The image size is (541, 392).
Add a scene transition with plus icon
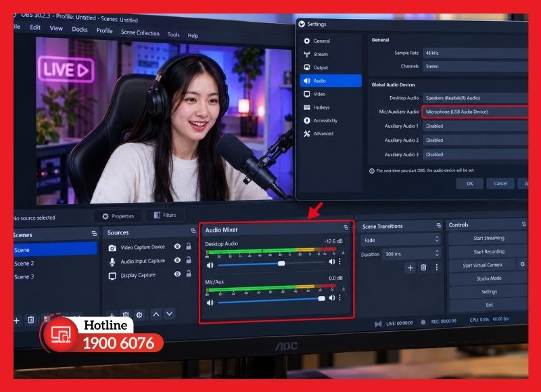[x=410, y=268]
